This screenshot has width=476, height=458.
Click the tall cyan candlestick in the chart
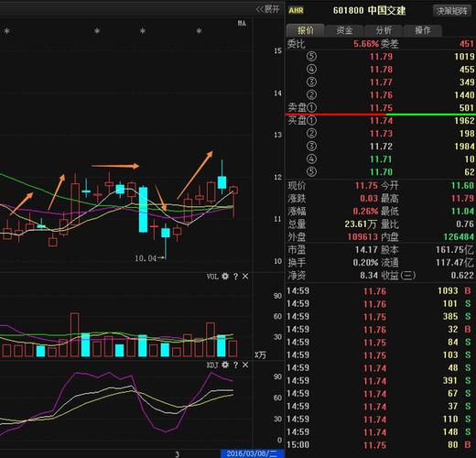pos(143,210)
